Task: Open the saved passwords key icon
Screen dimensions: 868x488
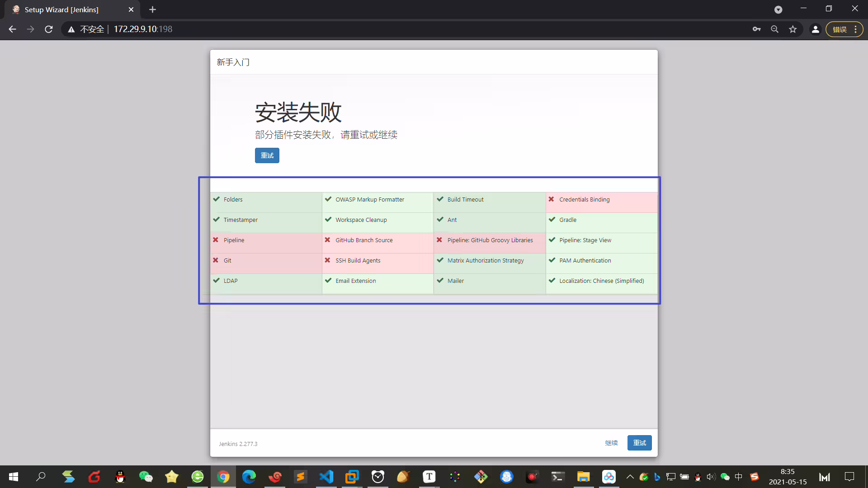Action: tap(756, 29)
